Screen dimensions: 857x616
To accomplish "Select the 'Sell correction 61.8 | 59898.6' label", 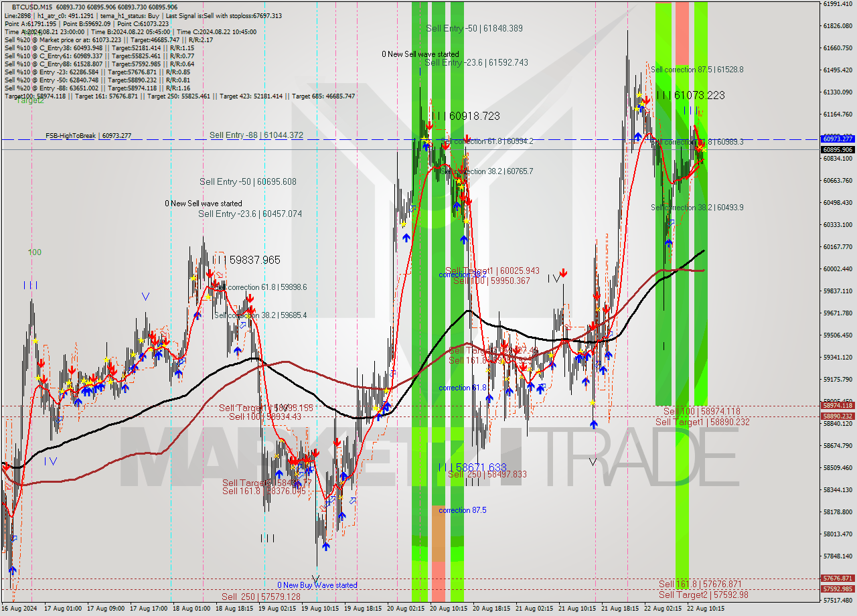I will point(262,287).
